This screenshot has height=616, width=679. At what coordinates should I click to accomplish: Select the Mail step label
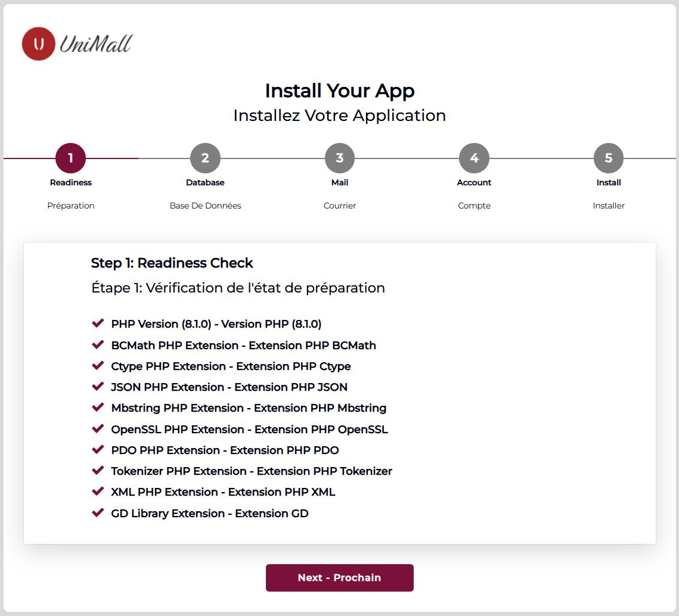(x=340, y=182)
